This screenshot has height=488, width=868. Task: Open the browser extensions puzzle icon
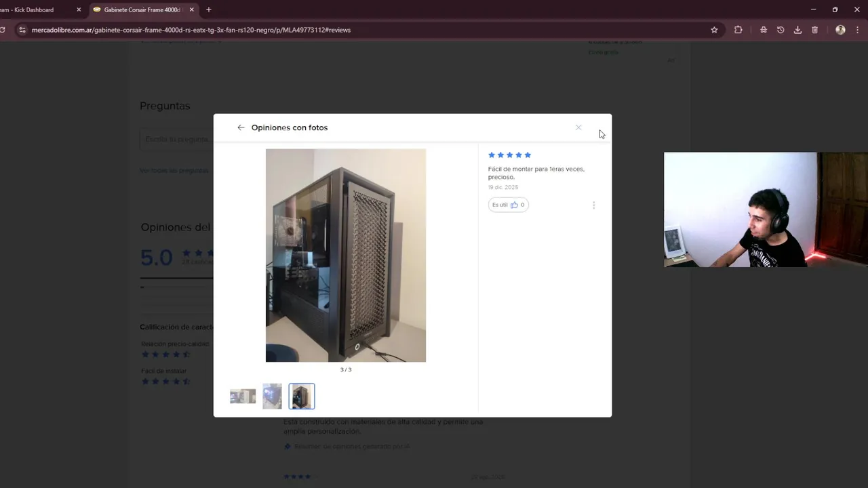click(x=738, y=30)
